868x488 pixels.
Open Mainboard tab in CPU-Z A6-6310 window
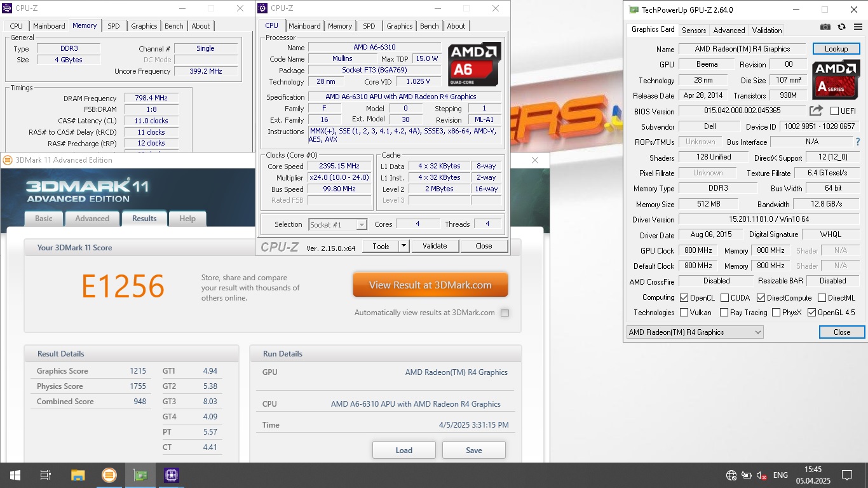(304, 26)
